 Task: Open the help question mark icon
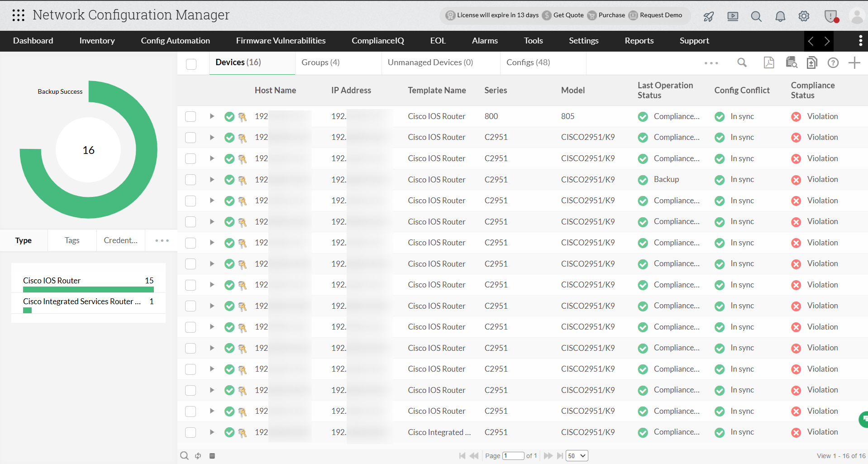833,63
